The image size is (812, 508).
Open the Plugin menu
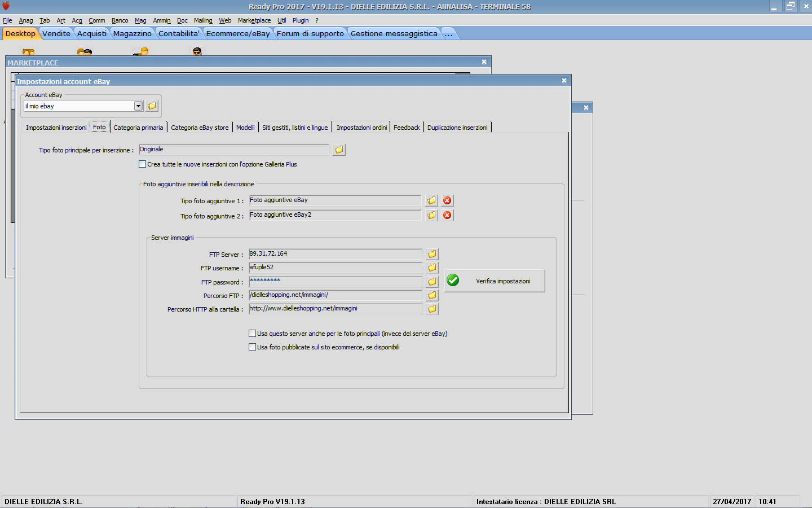(301, 20)
